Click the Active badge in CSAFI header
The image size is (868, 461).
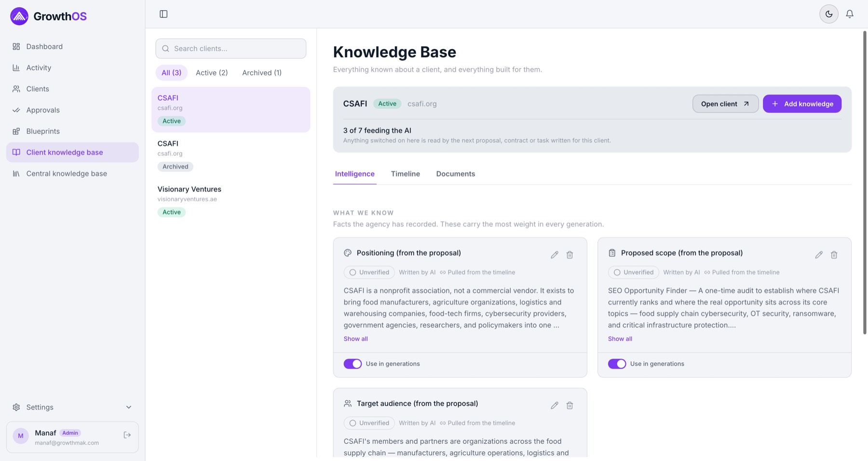387,104
